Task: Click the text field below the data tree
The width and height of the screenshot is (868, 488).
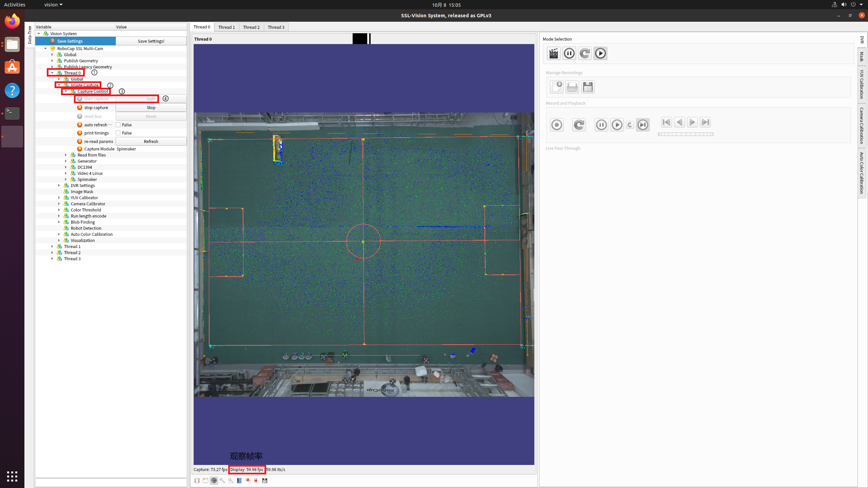Action: (x=111, y=483)
